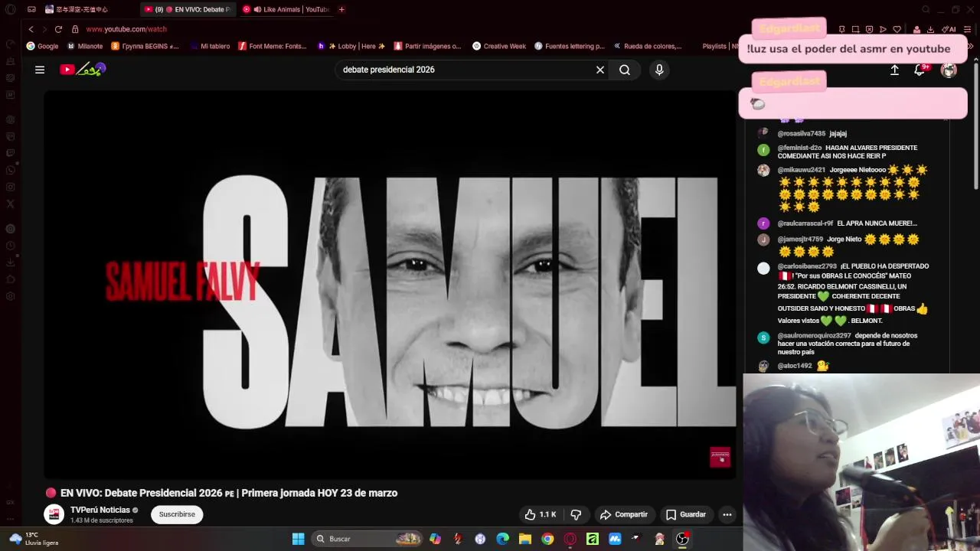Open the Fuentes lettering bookmark
The image size is (980, 551).
pyautogui.click(x=570, y=46)
